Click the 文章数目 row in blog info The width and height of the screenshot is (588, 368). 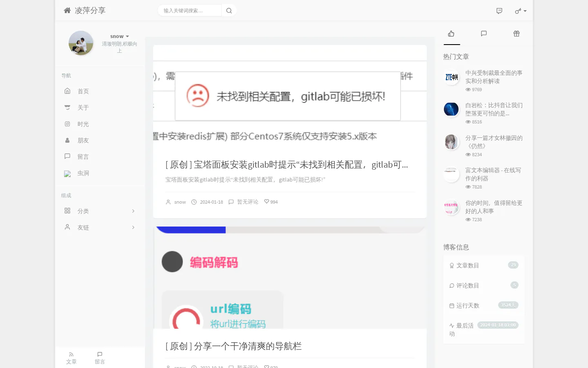(484, 265)
